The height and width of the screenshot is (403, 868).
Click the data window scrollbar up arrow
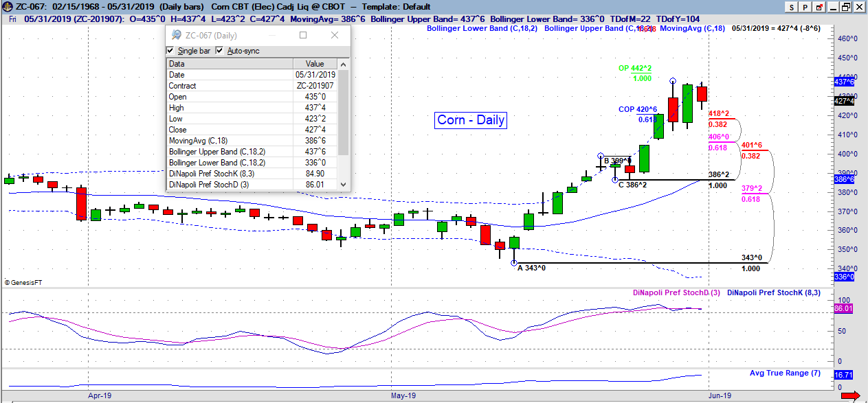pos(343,64)
